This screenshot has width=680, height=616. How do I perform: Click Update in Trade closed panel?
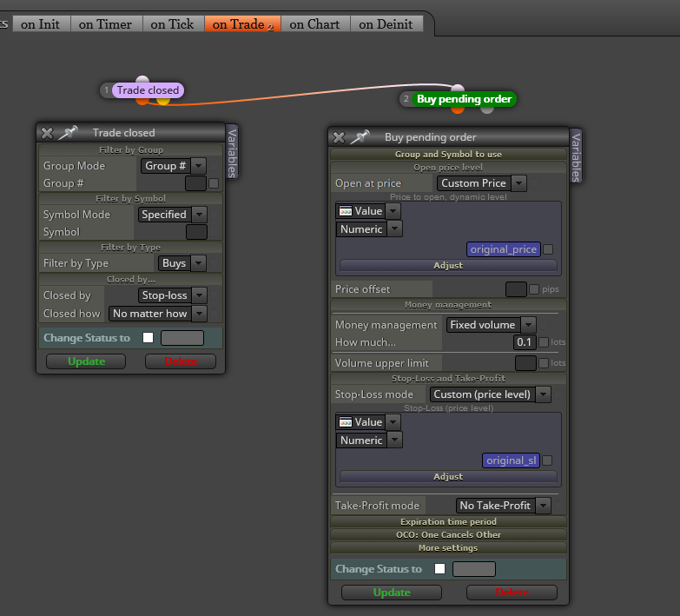tap(86, 361)
